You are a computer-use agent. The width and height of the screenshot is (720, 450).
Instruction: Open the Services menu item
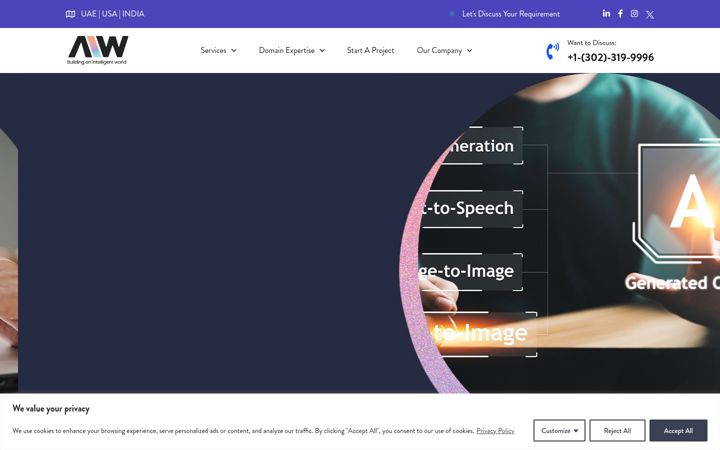coord(213,50)
